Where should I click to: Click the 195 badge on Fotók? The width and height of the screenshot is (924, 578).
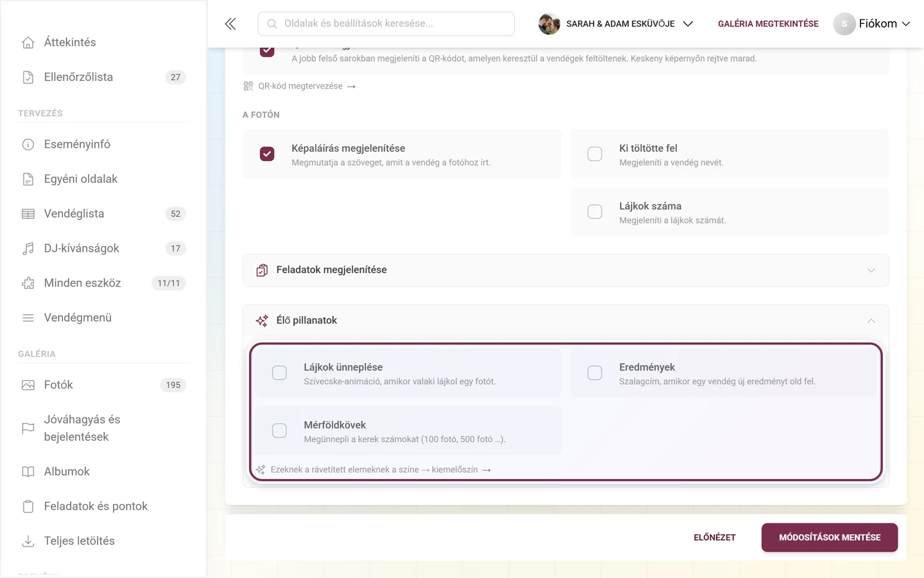pos(173,385)
